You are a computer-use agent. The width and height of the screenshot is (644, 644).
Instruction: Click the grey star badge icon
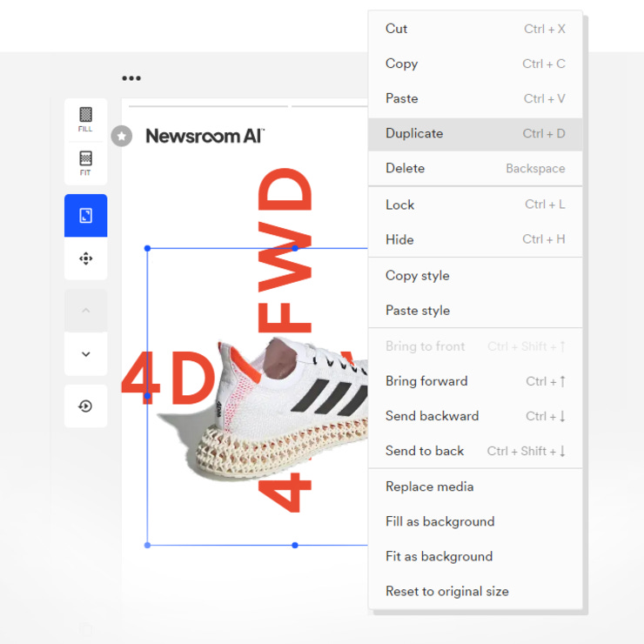122,136
